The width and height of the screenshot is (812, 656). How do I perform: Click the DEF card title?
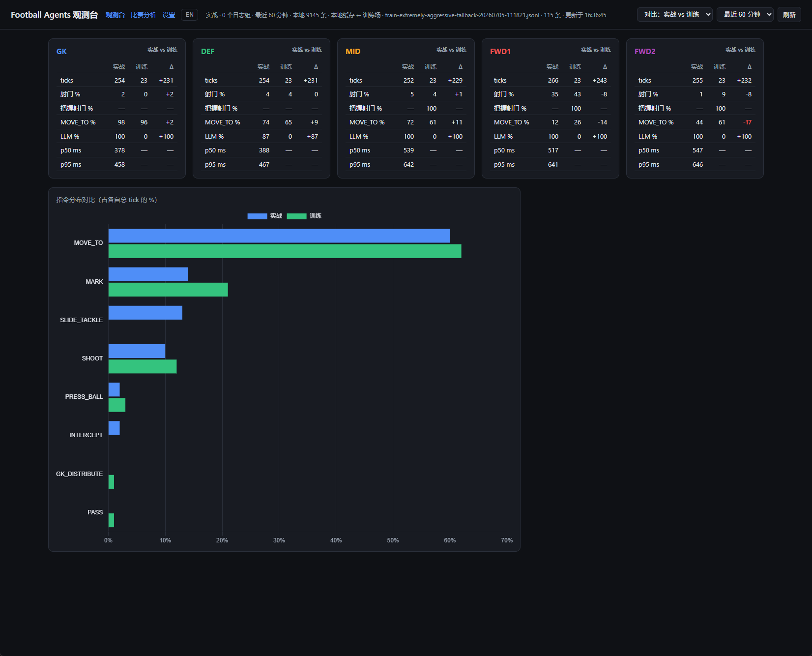[207, 51]
